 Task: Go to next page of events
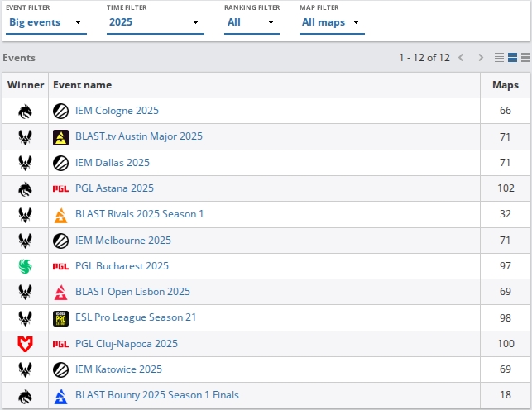[481, 58]
